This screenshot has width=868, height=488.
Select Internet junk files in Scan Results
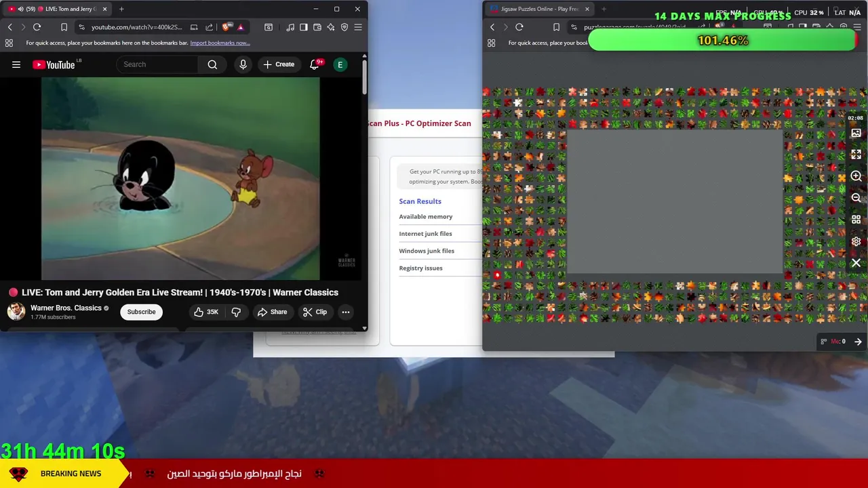tap(425, 234)
